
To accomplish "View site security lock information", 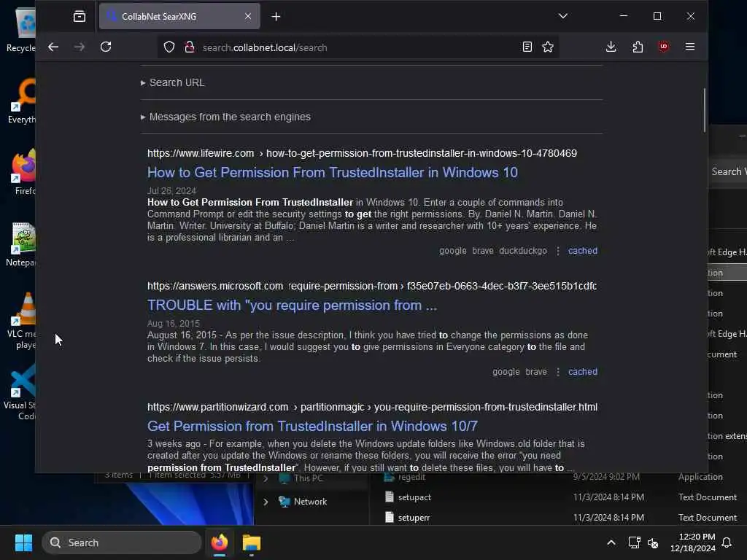I will tap(189, 47).
